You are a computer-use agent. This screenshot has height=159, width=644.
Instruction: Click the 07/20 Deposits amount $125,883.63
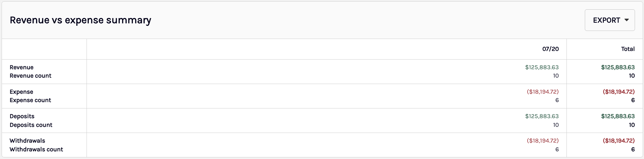(542, 116)
